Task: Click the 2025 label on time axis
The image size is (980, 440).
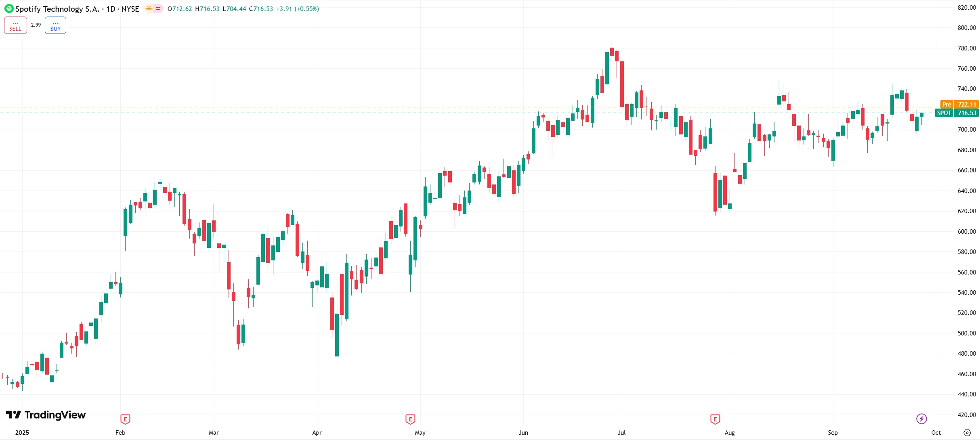Action: click(x=22, y=433)
